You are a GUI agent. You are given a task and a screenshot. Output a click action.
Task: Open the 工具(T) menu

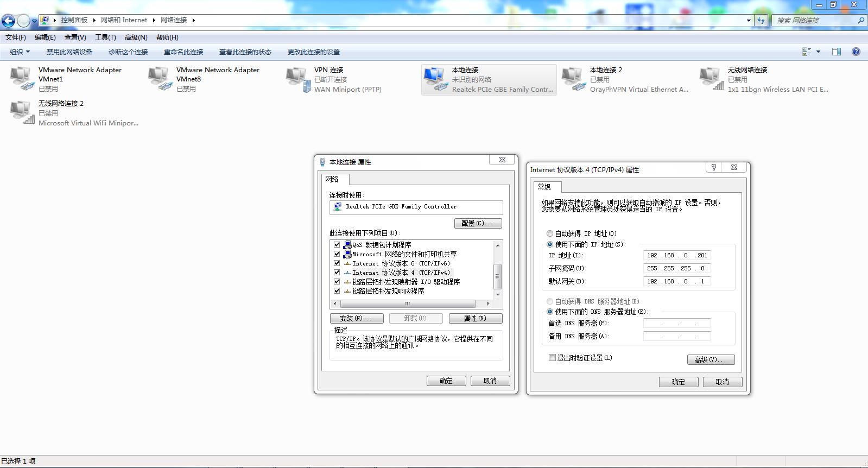[x=105, y=37]
